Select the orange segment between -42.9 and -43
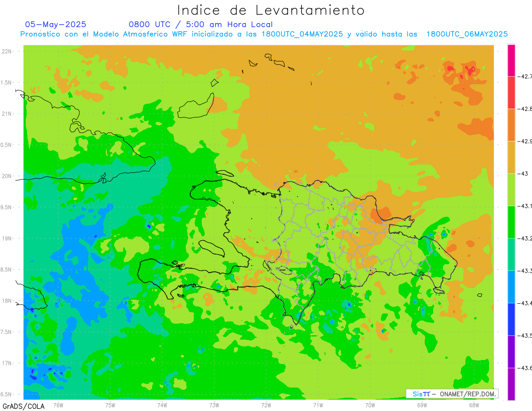532x411 pixels. (x=511, y=157)
